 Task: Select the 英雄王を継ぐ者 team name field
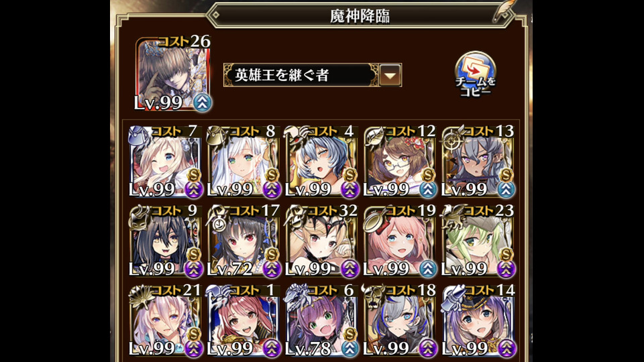pos(302,75)
